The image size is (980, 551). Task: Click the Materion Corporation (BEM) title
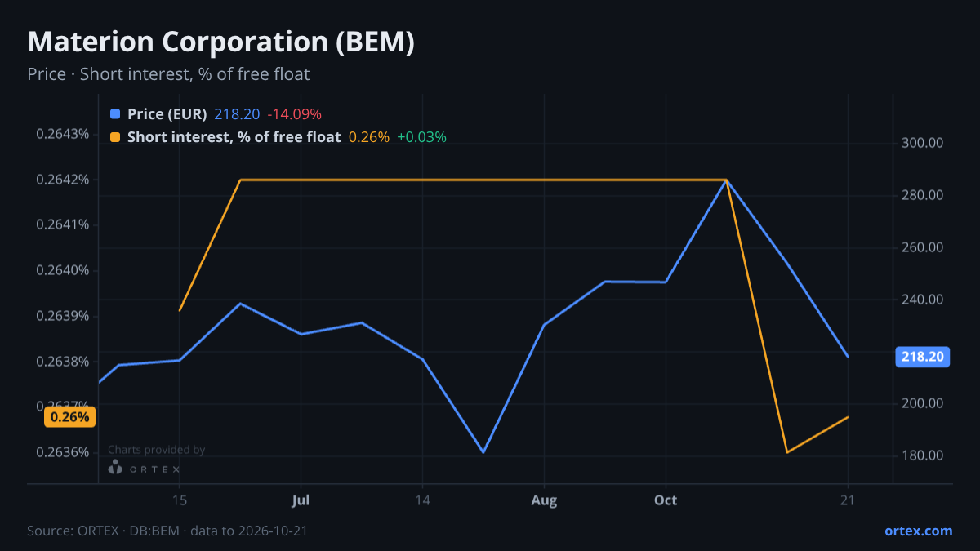221,42
